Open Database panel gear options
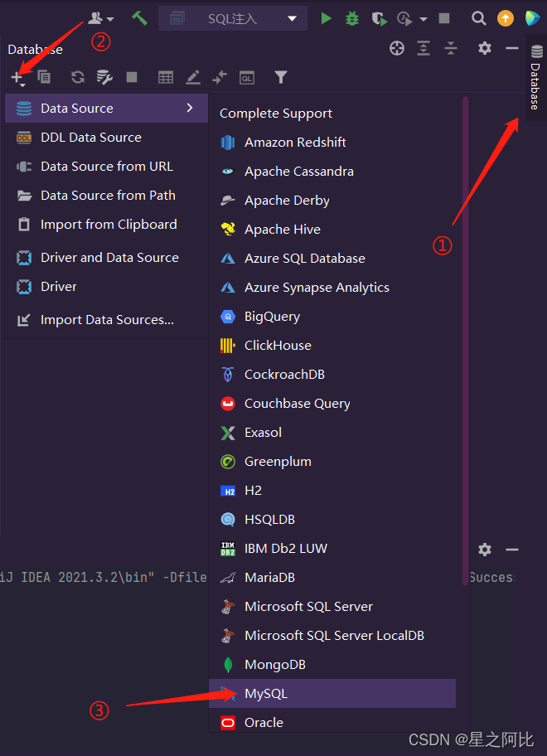The width and height of the screenshot is (547, 756). tap(484, 48)
